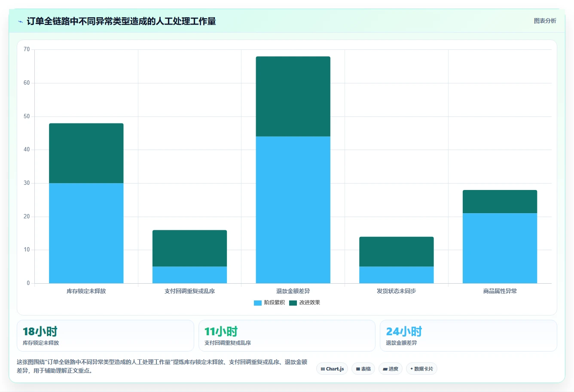Click the y-axis value 70
This screenshot has width=574, height=392.
[27, 49]
